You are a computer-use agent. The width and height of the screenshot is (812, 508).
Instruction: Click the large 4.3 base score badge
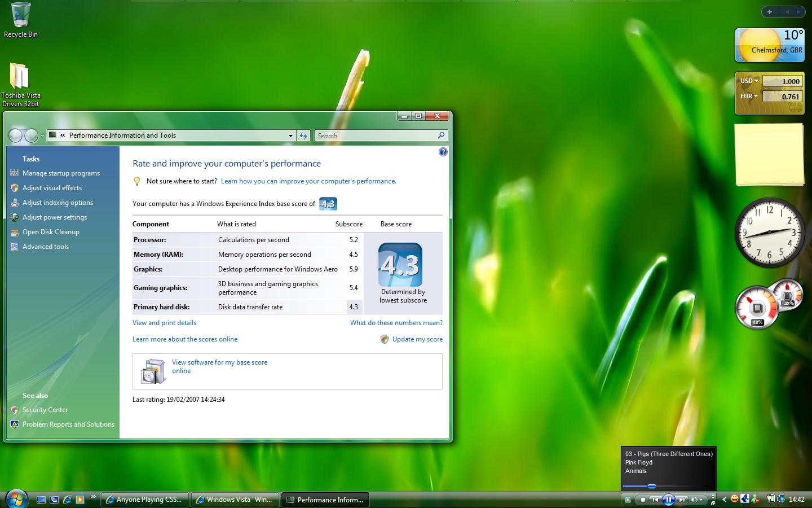click(x=400, y=265)
